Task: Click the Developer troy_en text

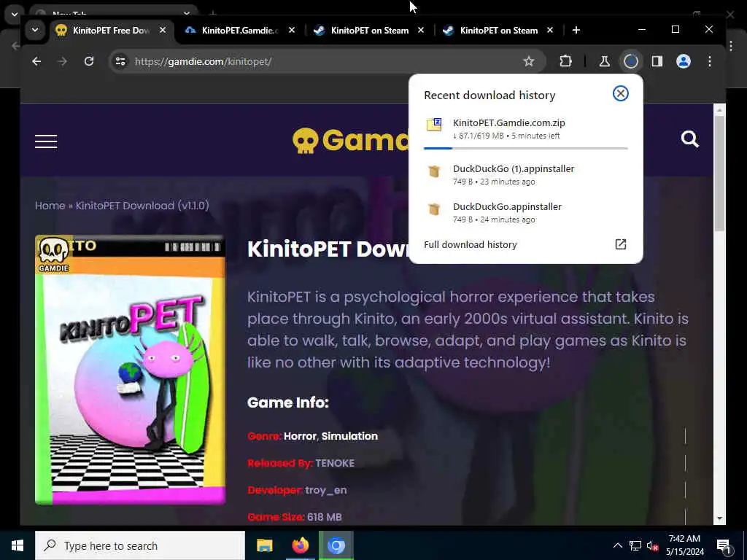Action: 297,490
